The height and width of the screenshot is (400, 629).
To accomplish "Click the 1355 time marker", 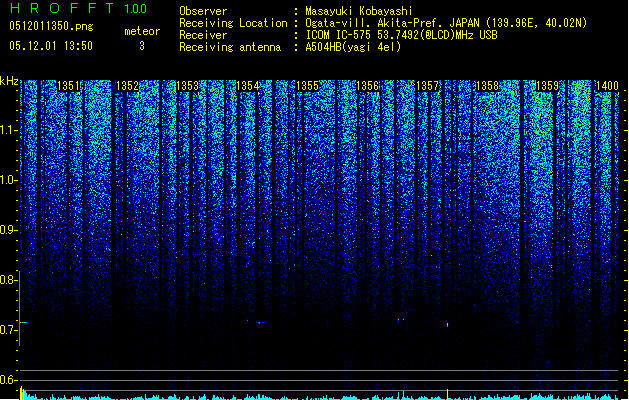I will click(307, 86).
